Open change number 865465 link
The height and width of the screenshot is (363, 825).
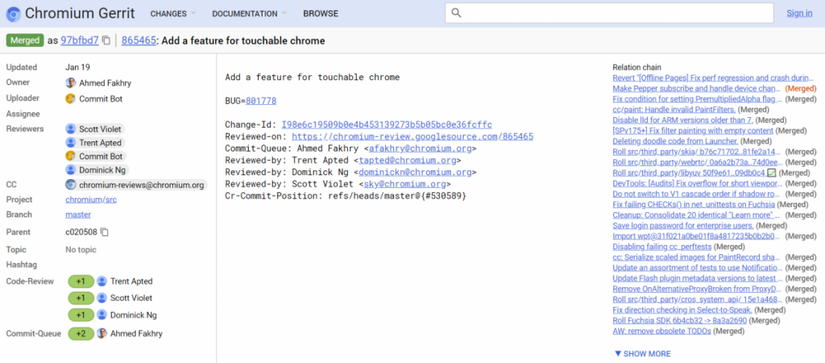(x=138, y=41)
